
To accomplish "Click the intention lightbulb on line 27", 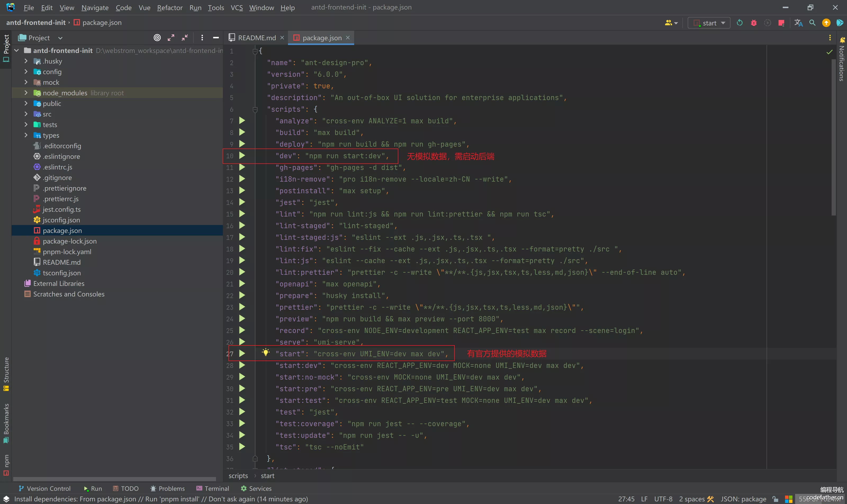I will 265,353.
